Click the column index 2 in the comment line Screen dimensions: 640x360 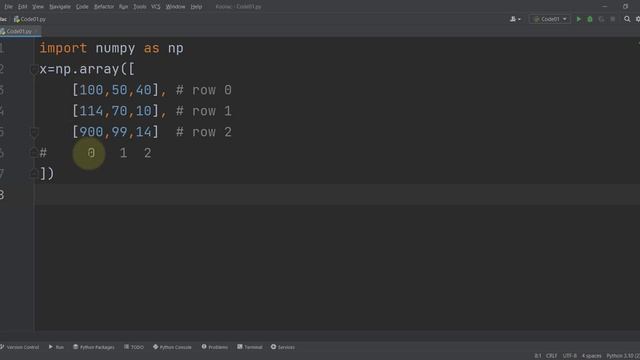(147, 153)
